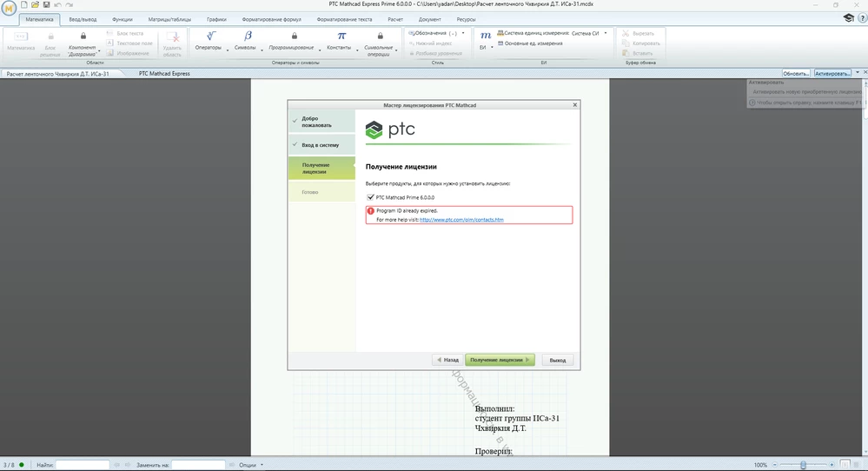This screenshot has width=868, height=471.
Task: Expand the Константы dropdown arrow
Action: [x=357, y=50]
